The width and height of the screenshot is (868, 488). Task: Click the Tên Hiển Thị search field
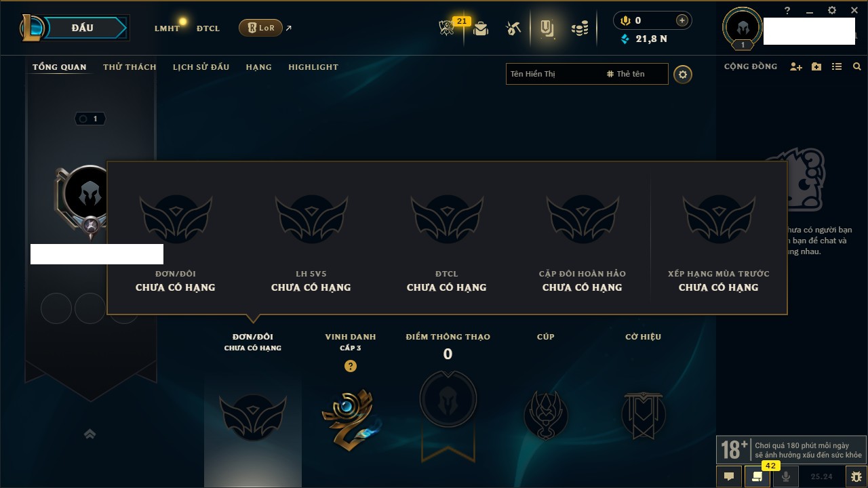[554, 74]
